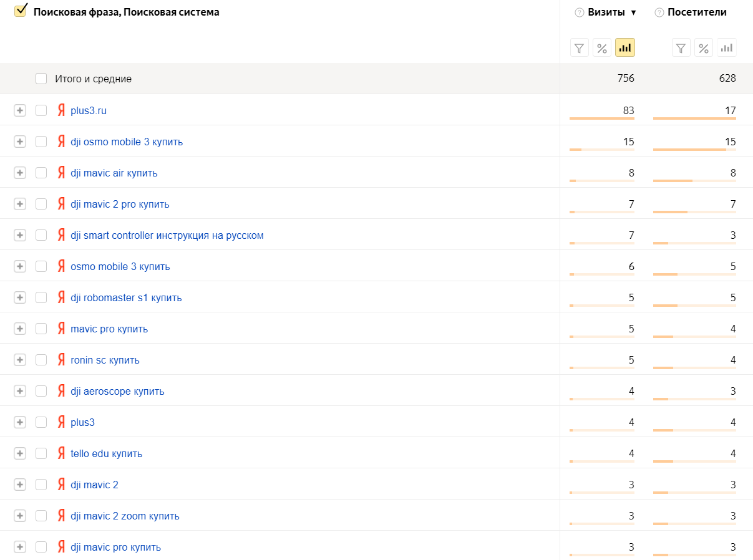Screen dimensions: 753x560
Task: Toggle bar chart view for Посетители column
Action: tap(727, 48)
